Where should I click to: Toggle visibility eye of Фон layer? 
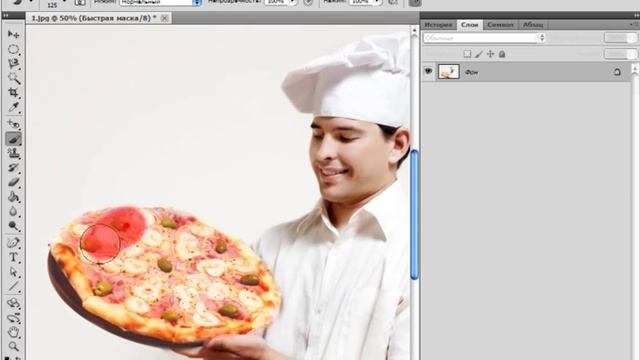[x=428, y=71]
